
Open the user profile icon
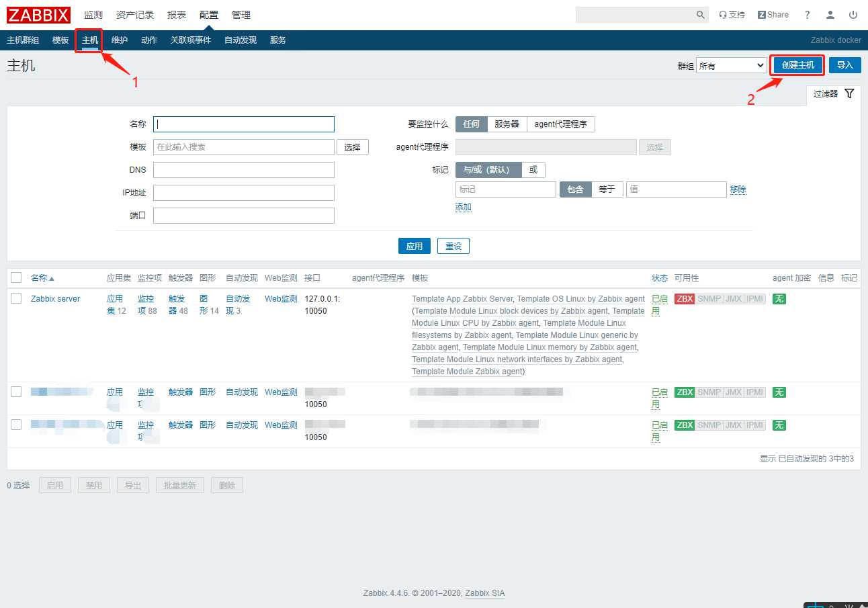click(x=830, y=15)
